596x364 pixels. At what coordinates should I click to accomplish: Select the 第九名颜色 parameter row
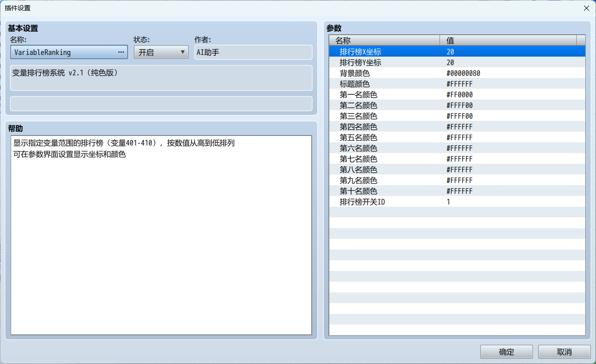(458, 180)
